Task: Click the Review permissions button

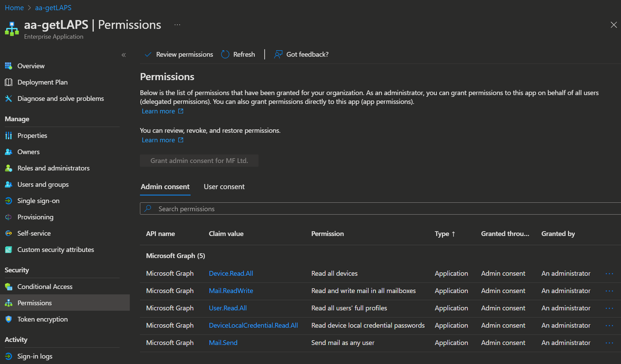Action: pyautogui.click(x=179, y=54)
